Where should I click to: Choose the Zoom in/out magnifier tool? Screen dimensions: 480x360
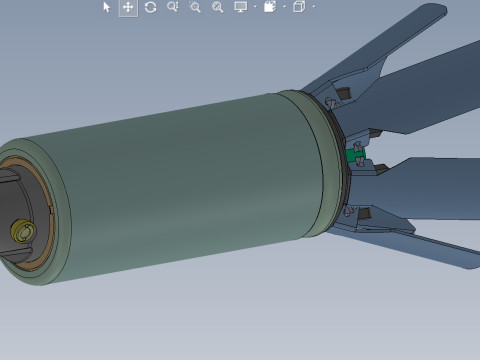[x=173, y=7]
